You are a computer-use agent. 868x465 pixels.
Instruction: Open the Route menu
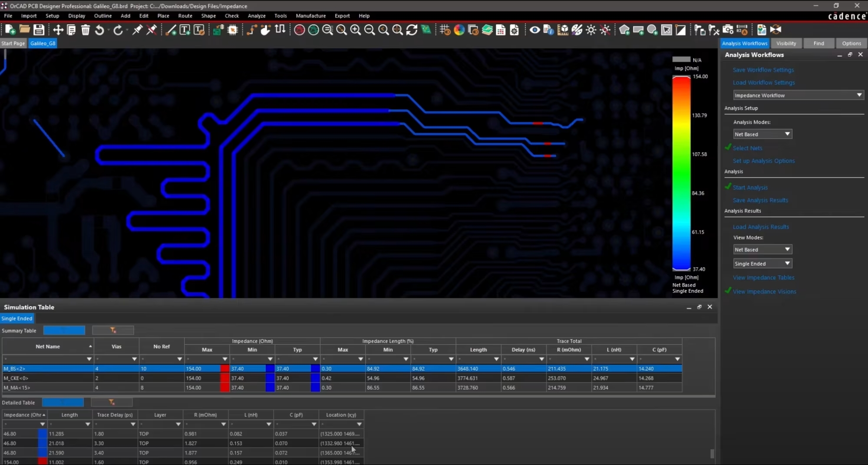coord(185,16)
